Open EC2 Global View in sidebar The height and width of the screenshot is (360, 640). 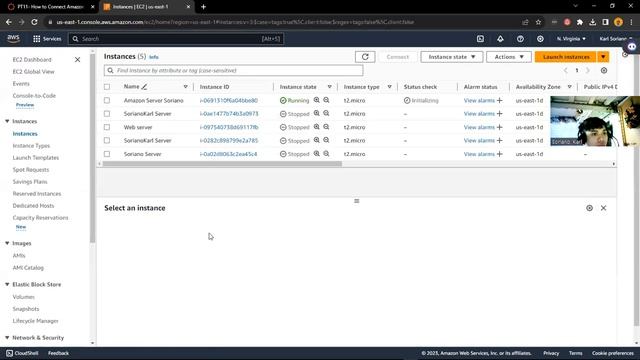click(33, 71)
